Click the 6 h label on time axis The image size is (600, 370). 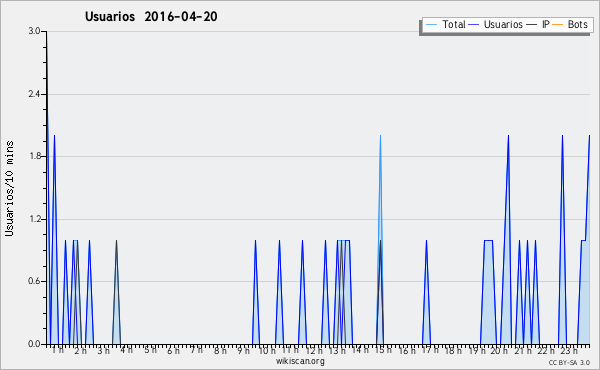tap(173, 350)
